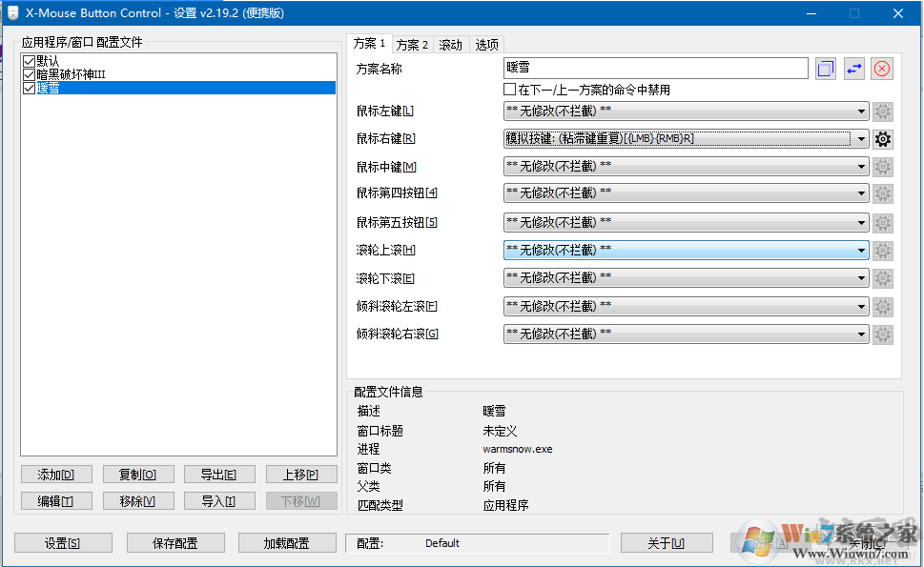
Task: Click the X-Mouse logo in the title bar
Action: pos(11,12)
